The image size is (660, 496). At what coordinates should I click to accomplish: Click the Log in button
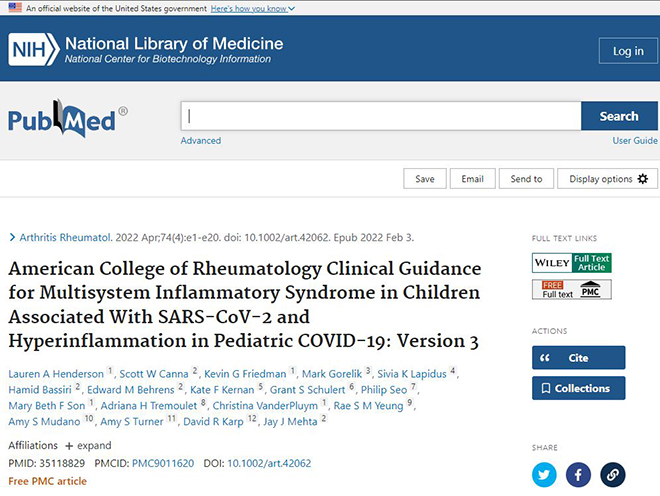(628, 51)
